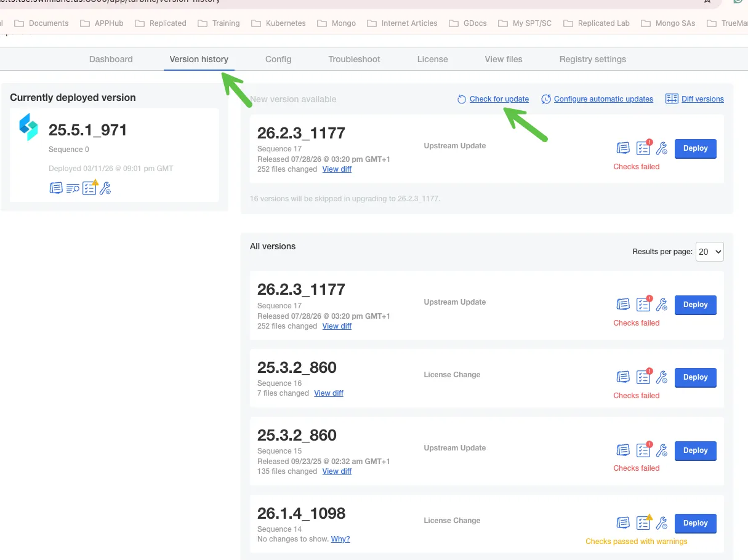
Task: Deploy version 25.3.2_860 Sequence 15
Action: [696, 450]
